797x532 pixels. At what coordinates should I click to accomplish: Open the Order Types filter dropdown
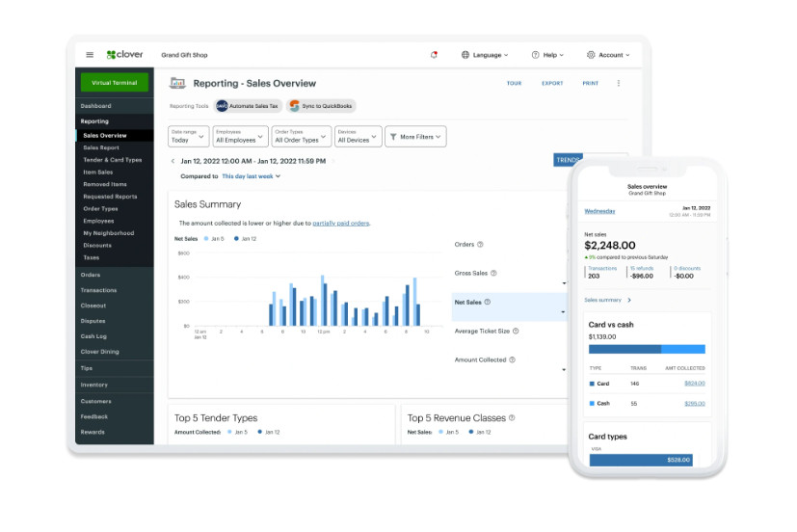(300, 137)
